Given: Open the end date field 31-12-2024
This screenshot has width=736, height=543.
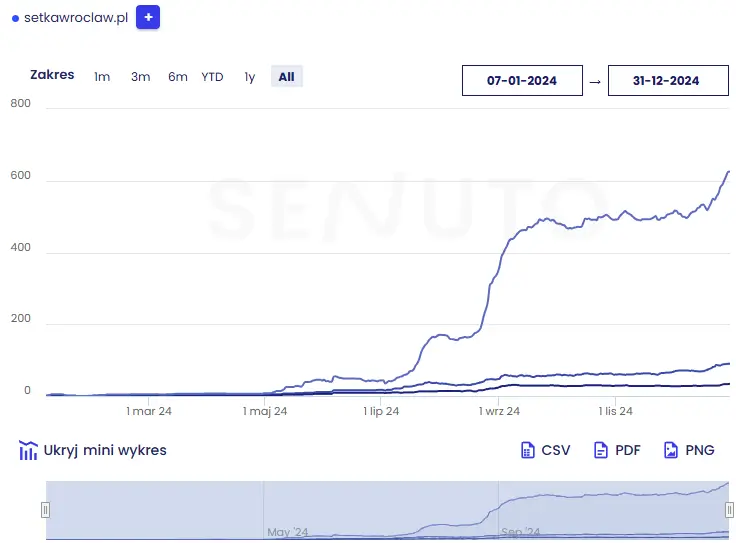Looking at the screenshot, I should click(x=668, y=81).
